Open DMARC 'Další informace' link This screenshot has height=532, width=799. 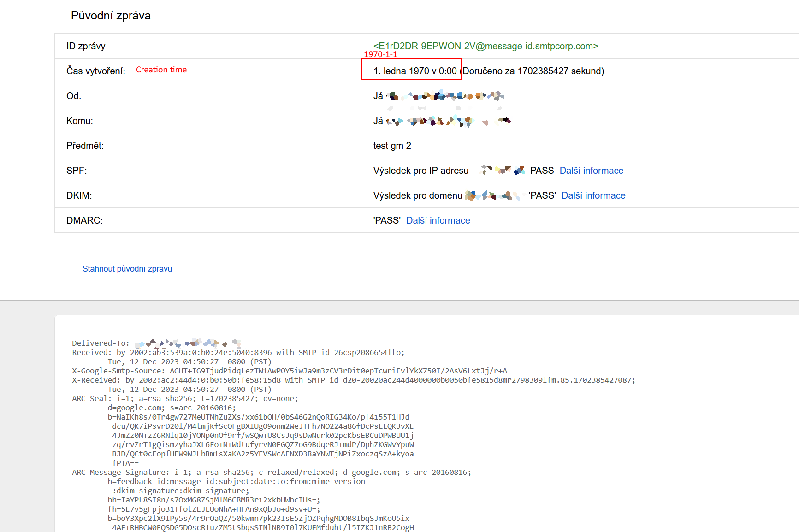[438, 220]
